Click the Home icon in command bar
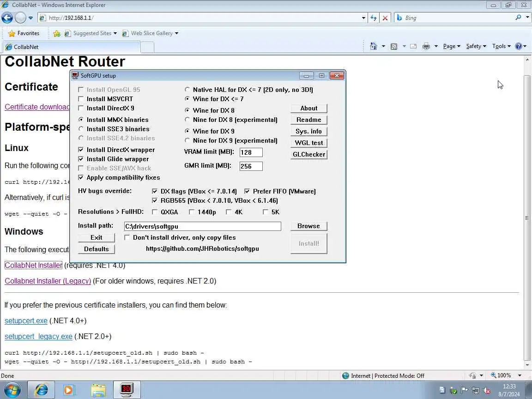The image size is (532, 399). (x=373, y=46)
